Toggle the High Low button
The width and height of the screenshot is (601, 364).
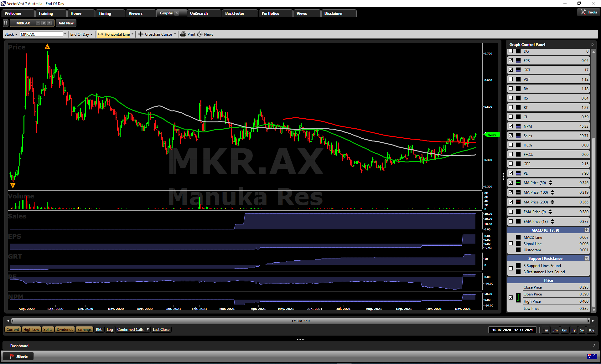(x=31, y=329)
